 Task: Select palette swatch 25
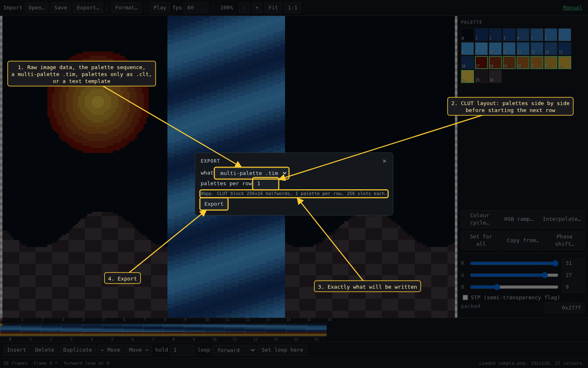[x=481, y=76]
